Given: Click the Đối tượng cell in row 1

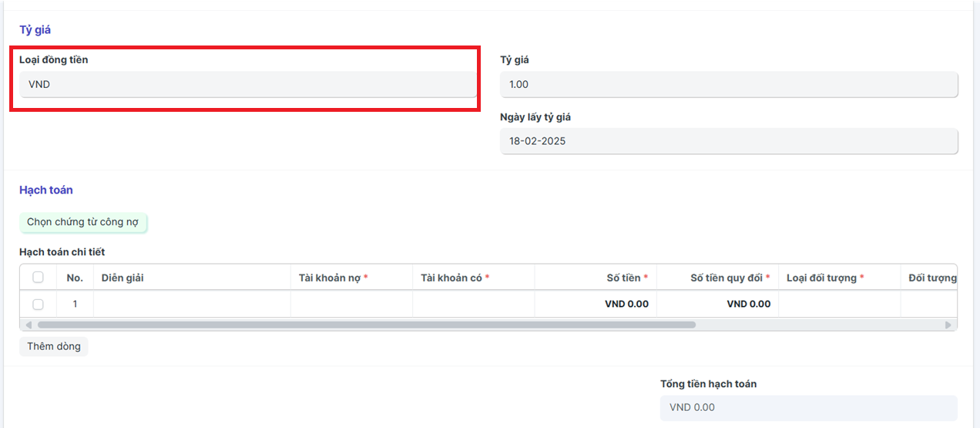Looking at the screenshot, I should (928, 304).
